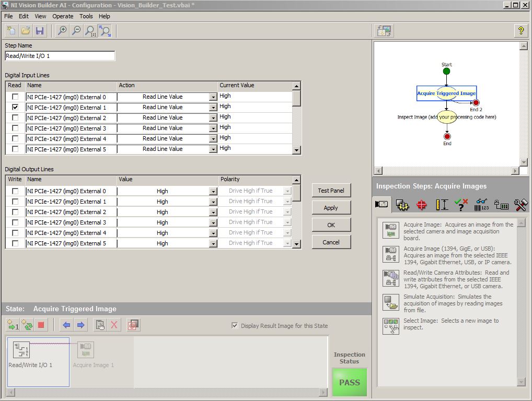The image size is (532, 401).
Task: Open the Use Additional Tools wrench tab
Action: pos(521,205)
